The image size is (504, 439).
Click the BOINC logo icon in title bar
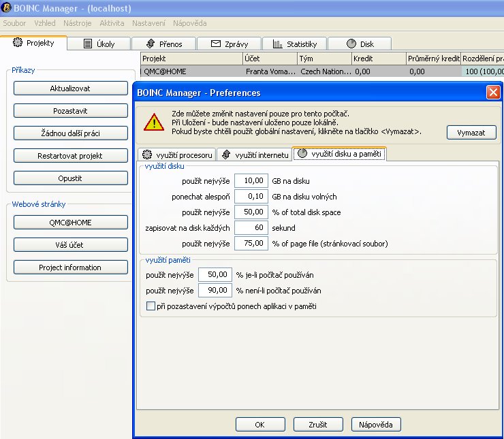pos(5,7)
